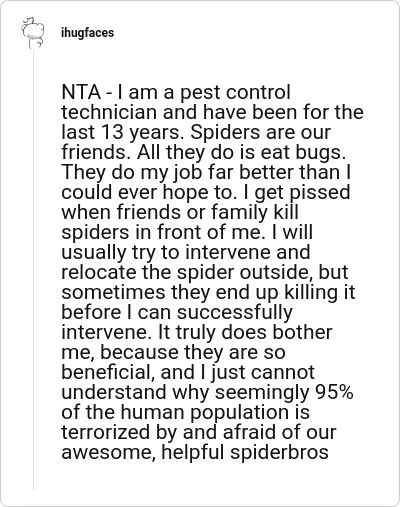Open the ihugfaces user profile

(x=87, y=33)
